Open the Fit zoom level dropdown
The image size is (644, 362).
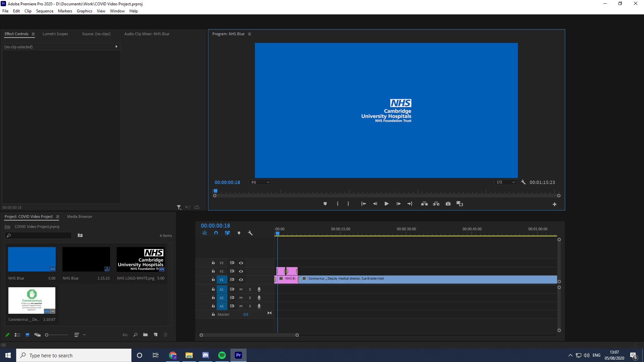(261, 182)
